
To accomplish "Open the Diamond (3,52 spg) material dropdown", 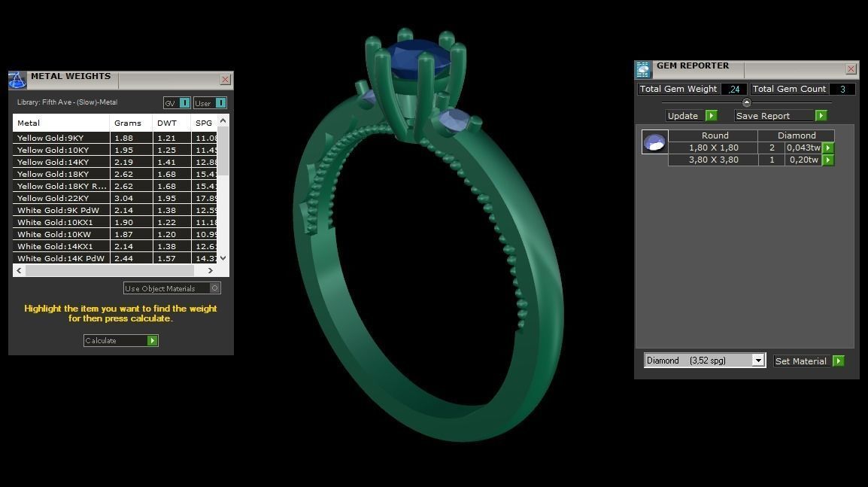I will (x=758, y=361).
